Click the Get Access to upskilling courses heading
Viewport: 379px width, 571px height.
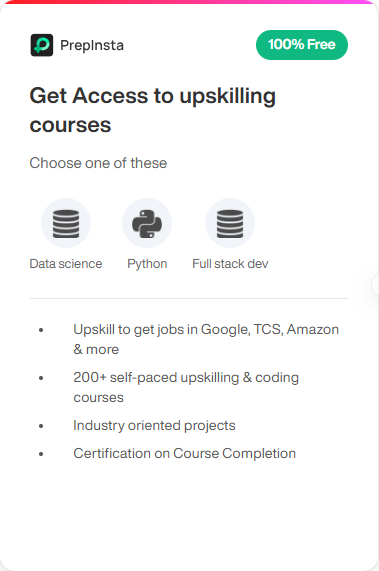[153, 110]
